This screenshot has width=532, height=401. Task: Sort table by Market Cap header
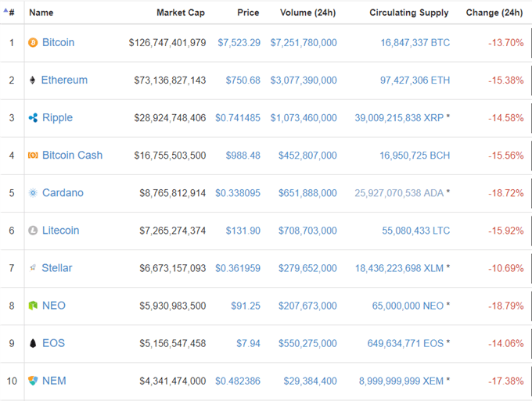[181, 13]
